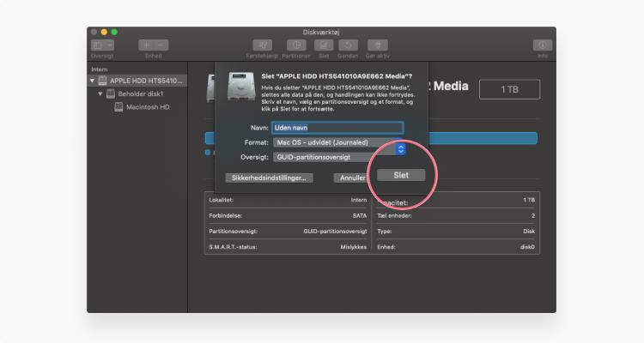
Task: Click the Gendan restore toolbar icon
Action: 349,45
